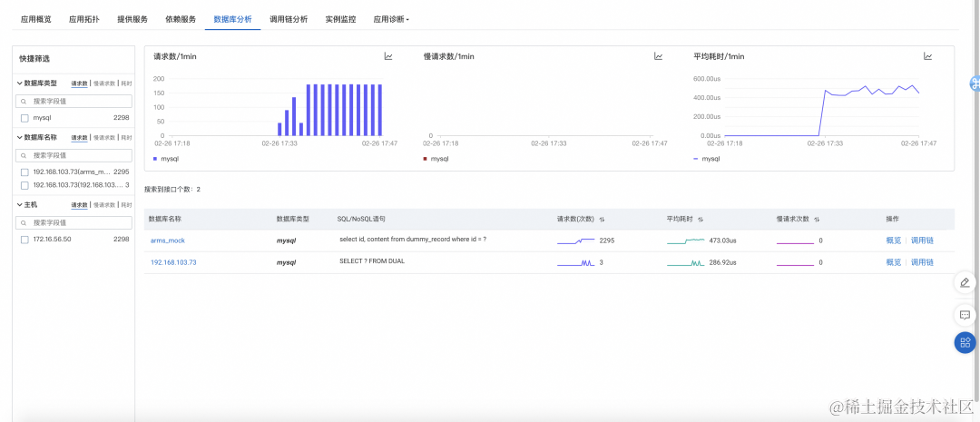Viewport: 980px width, 422px height.
Task: Check the 192.168.103.73(arms_m... checkbox
Action: 24,172
